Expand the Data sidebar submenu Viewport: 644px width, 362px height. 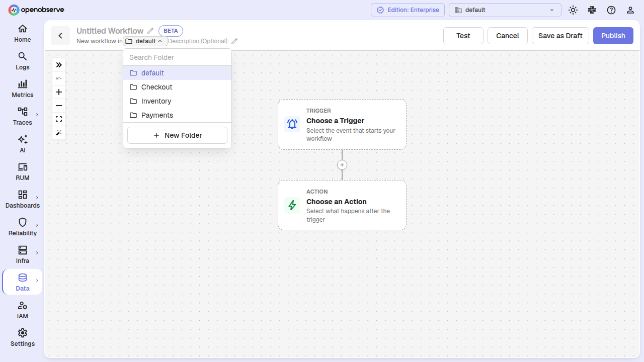37,281
